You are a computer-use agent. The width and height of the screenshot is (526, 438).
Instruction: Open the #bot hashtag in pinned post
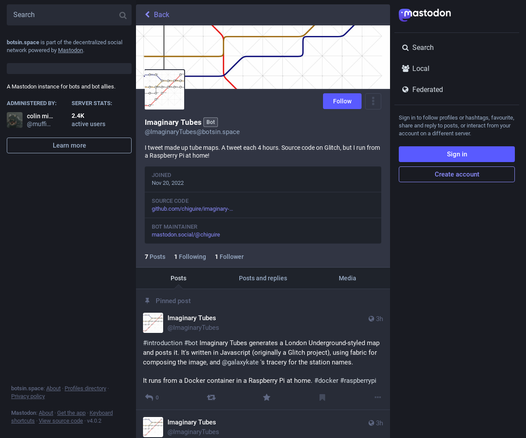pyautogui.click(x=191, y=343)
